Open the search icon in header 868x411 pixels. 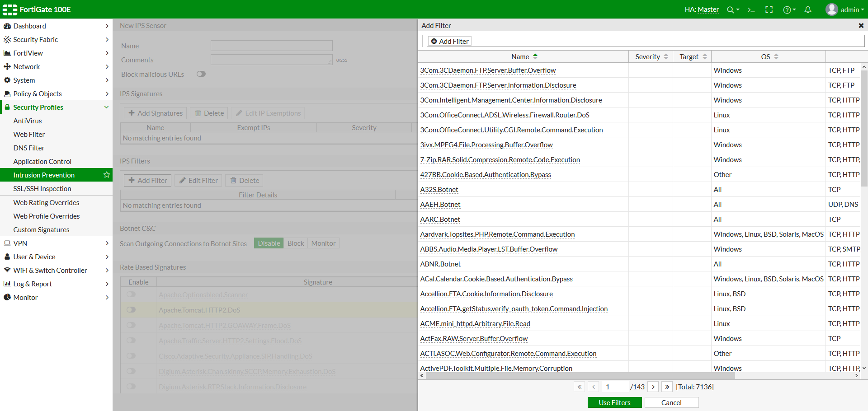pyautogui.click(x=733, y=9)
